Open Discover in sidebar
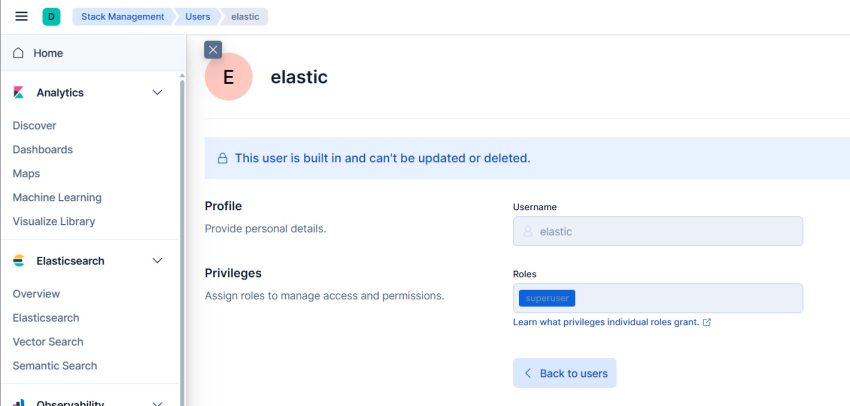The image size is (850, 406). pos(34,125)
